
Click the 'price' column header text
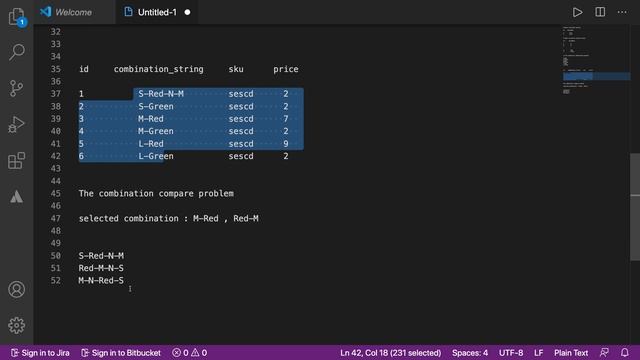pyautogui.click(x=286, y=69)
